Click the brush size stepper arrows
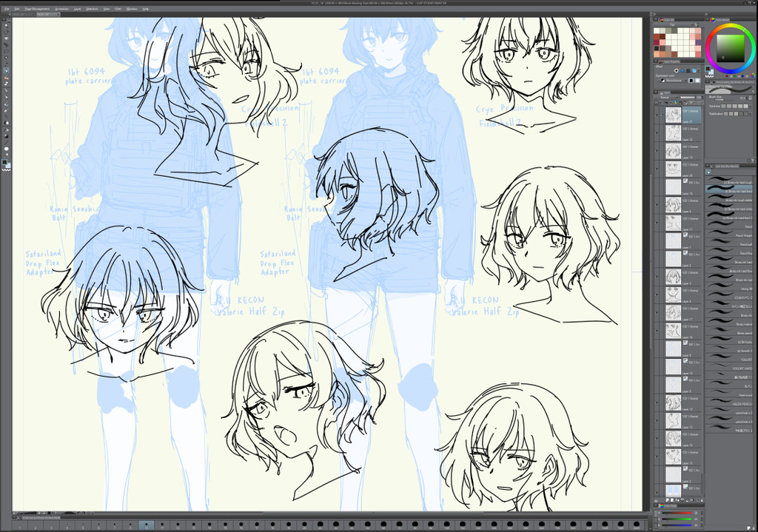Image resolution: width=758 pixels, height=532 pixels. [747, 98]
